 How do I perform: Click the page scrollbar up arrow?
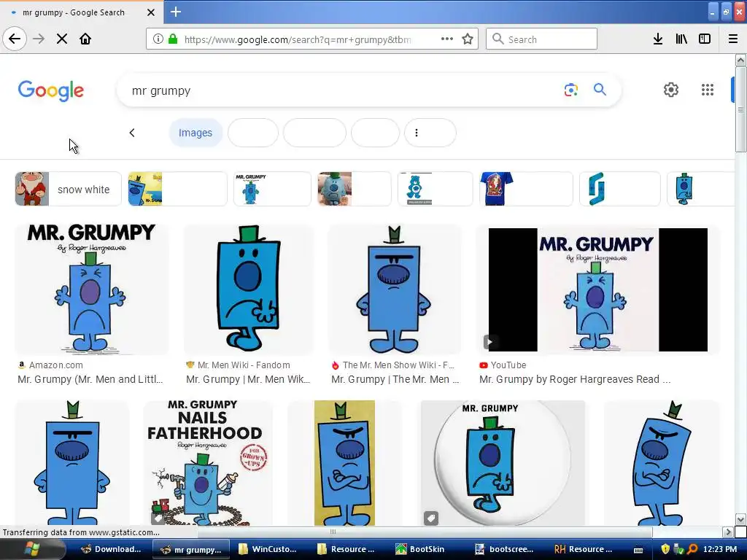click(740, 60)
